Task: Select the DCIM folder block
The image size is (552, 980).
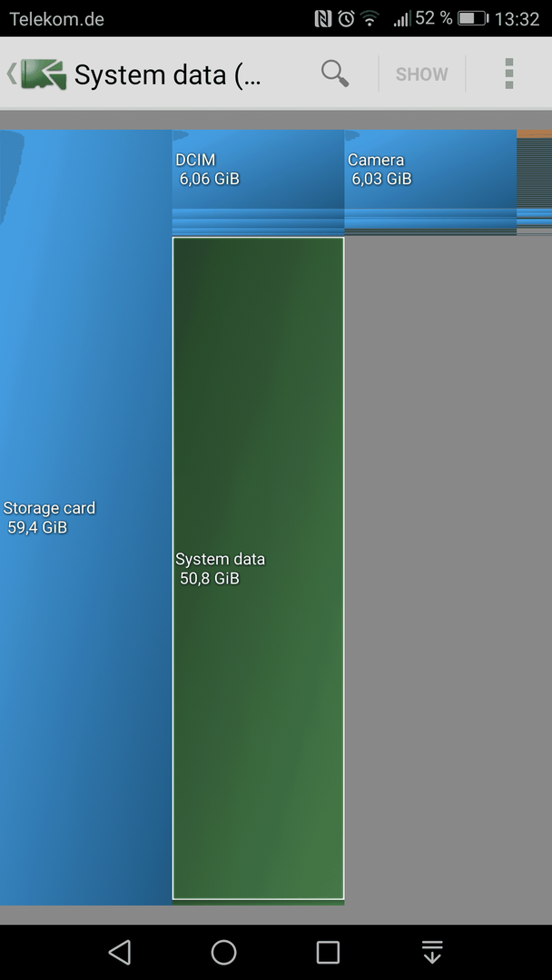Action: tap(258, 169)
